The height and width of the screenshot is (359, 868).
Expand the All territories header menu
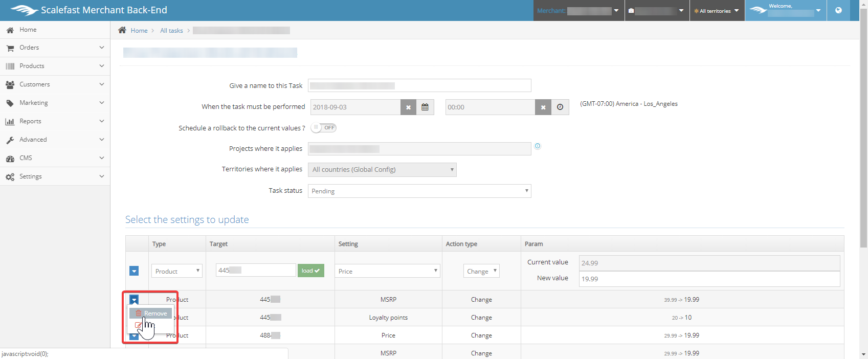tap(717, 11)
